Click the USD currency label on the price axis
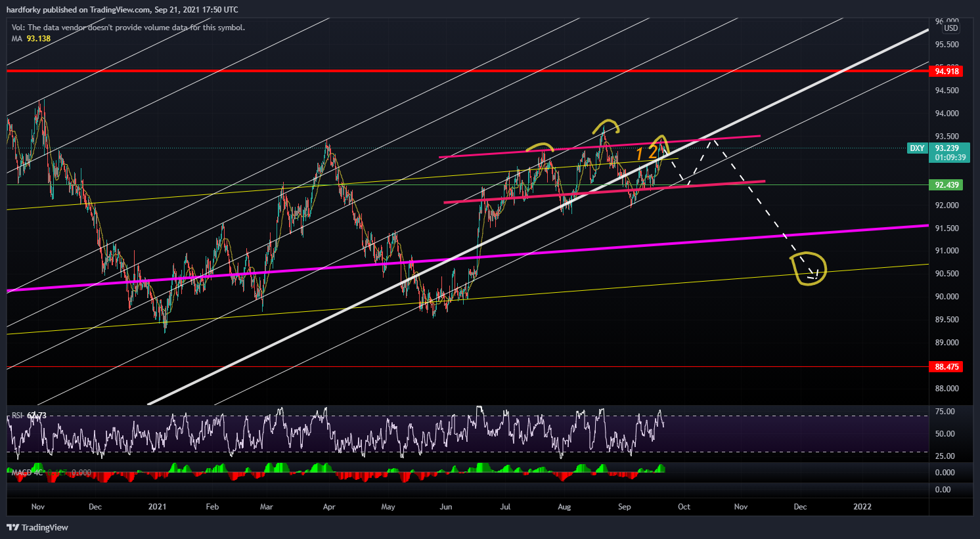980x539 pixels. coord(951,28)
